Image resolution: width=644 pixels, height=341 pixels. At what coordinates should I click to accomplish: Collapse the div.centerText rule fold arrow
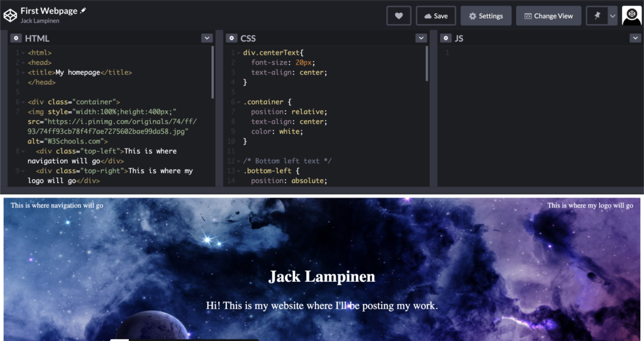(238, 53)
